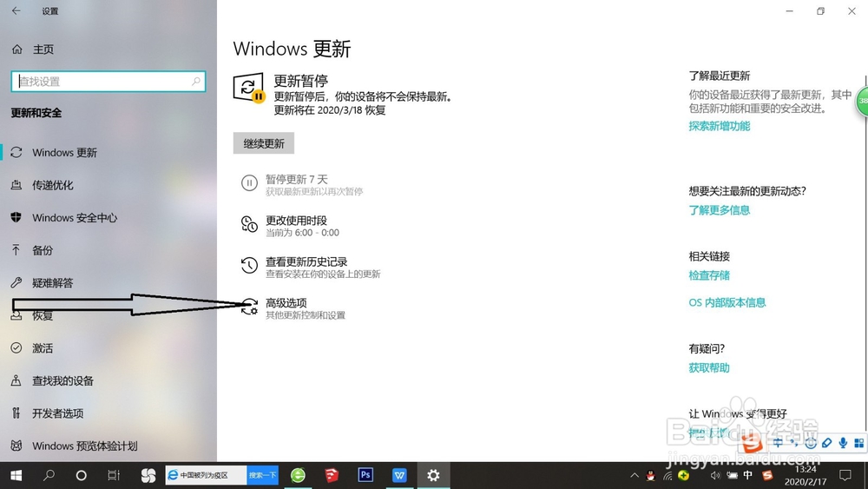Click the 备份 upload arrow icon
The height and width of the screenshot is (489, 868).
[x=16, y=250]
